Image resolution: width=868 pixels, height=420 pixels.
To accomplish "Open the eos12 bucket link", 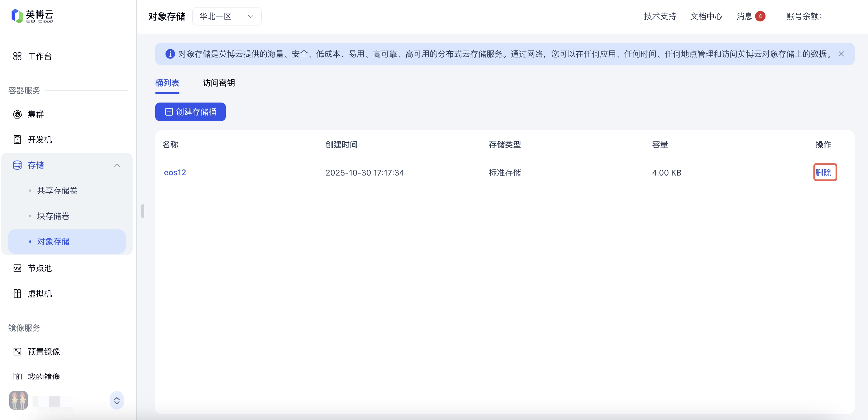I will coord(175,173).
